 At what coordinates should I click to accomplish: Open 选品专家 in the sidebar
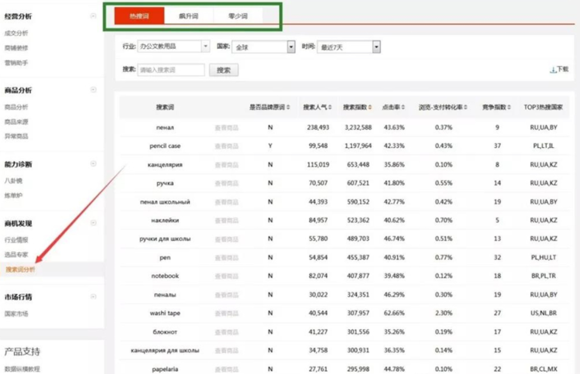16,255
